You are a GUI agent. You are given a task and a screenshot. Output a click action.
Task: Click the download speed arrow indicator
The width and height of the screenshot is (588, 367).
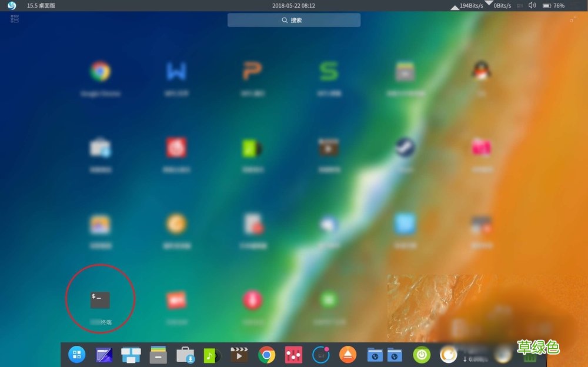(489, 4)
